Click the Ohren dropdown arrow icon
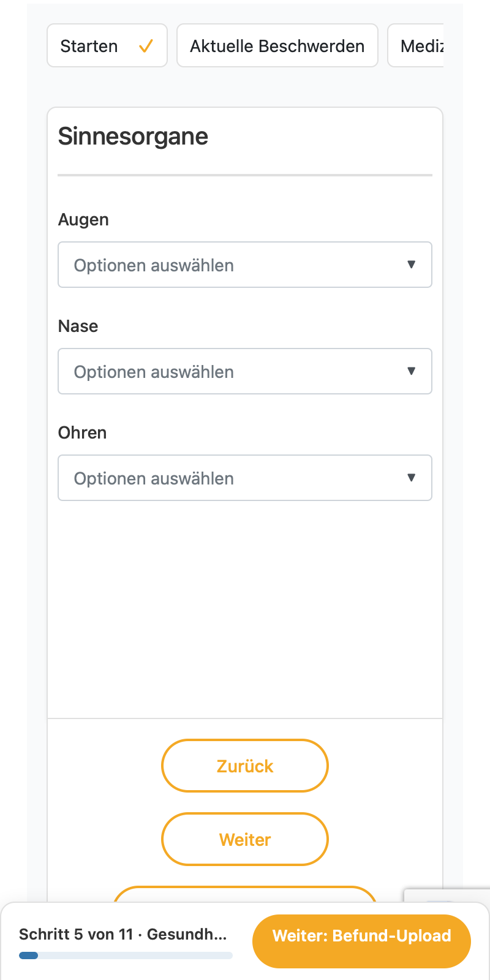Viewport: 490px width, 980px height. [x=412, y=478]
